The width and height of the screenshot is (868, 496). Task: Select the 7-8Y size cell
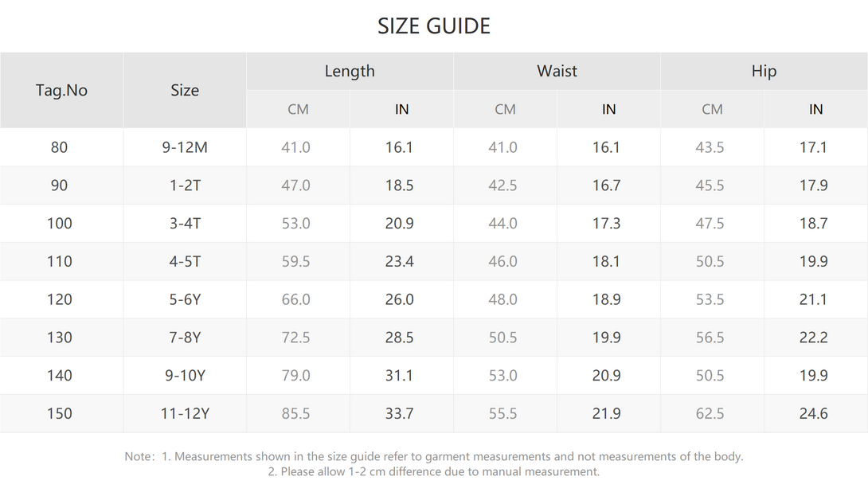185,338
